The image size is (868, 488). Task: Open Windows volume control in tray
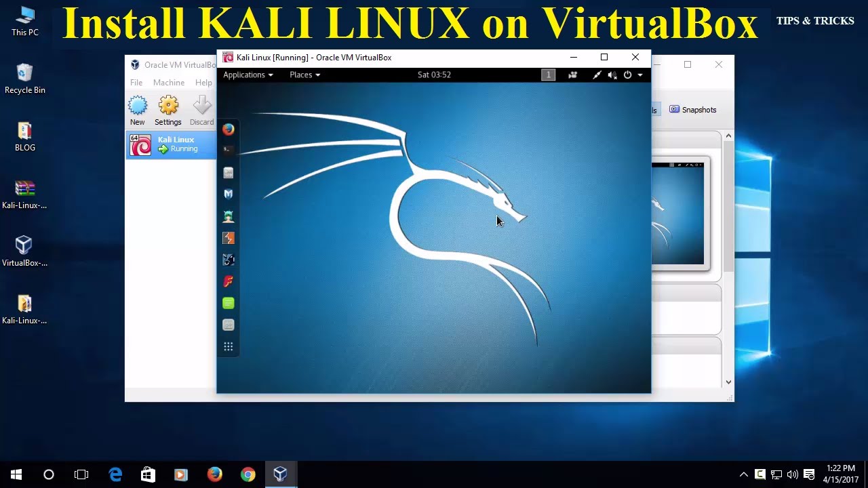pos(792,474)
